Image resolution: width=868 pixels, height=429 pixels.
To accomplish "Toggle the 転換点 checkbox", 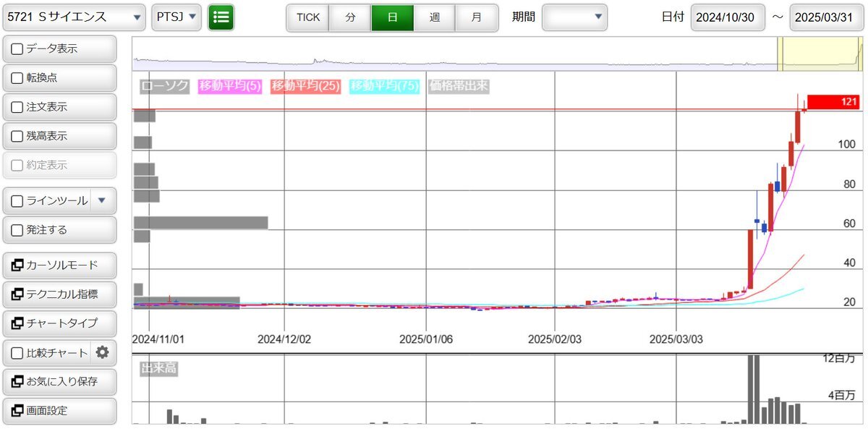I will click(x=17, y=78).
